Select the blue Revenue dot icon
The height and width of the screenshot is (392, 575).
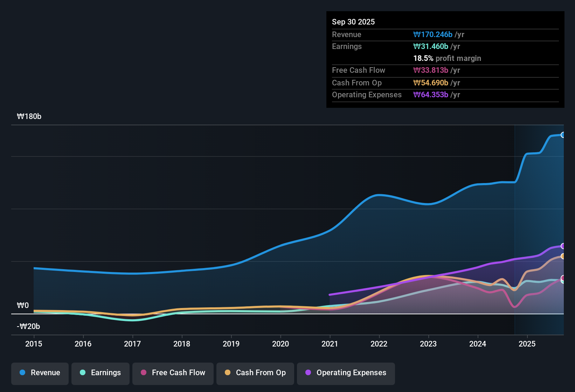22,373
